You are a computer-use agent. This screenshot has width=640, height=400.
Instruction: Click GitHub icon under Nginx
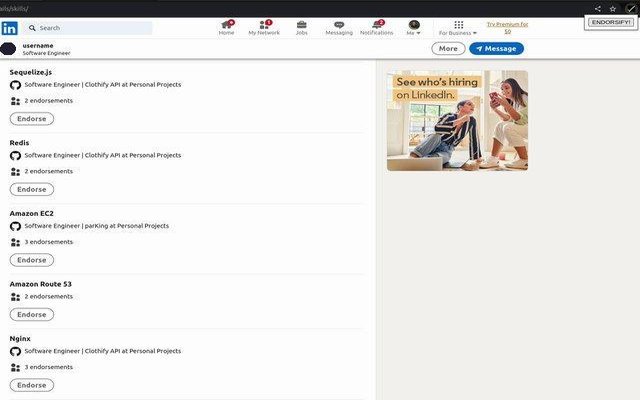click(16, 351)
